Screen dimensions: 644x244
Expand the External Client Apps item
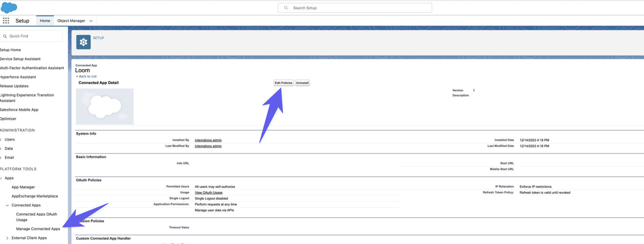click(8, 238)
